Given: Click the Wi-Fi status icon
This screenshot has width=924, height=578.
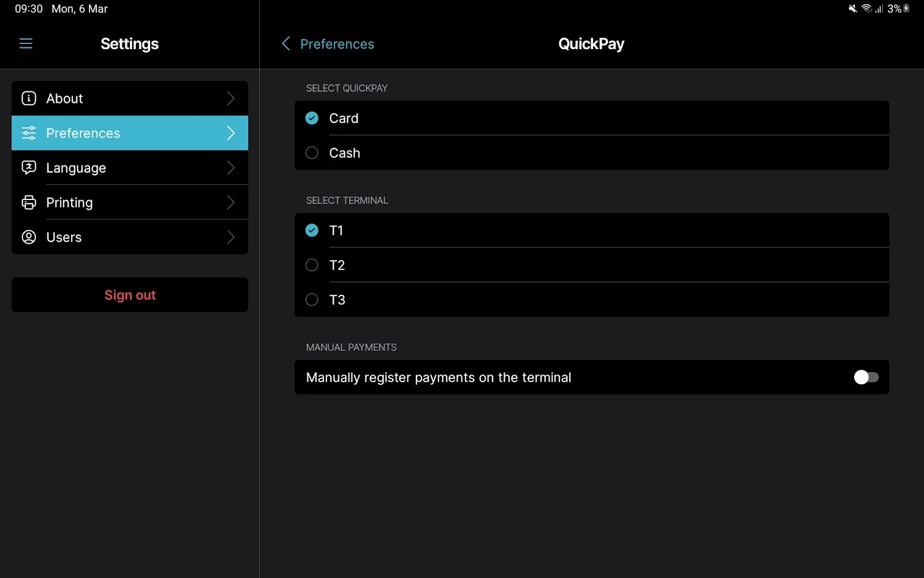Looking at the screenshot, I should point(867,9).
